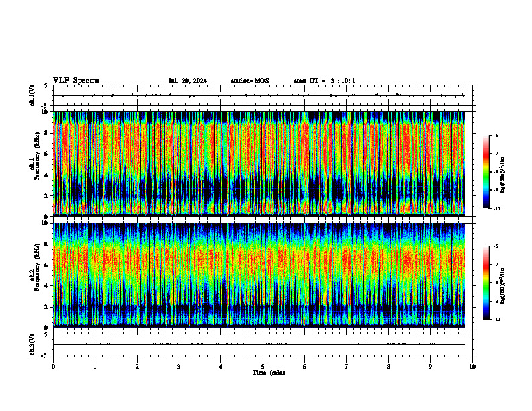Click the ch.2 colorbar log(PSD) label
This screenshot has width=532, height=411.
tap(503, 285)
